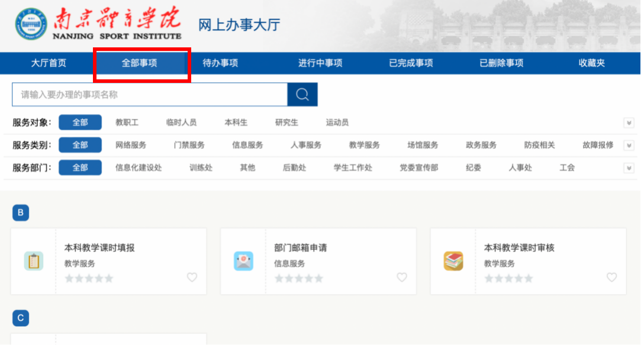Filter service target by 本科生
The height and width of the screenshot is (347, 644).
(x=236, y=123)
